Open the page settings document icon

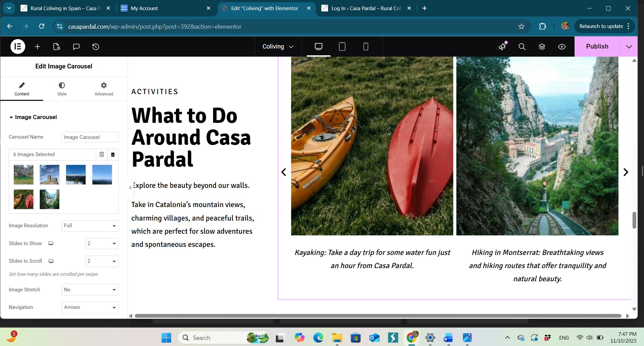point(57,47)
